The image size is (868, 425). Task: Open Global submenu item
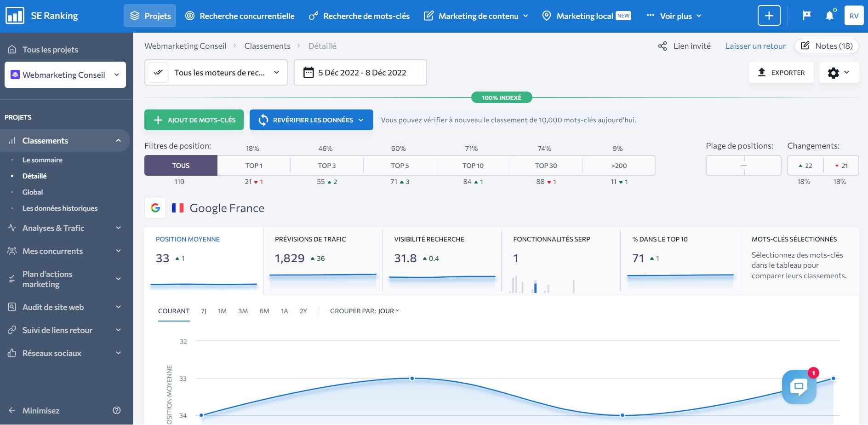tap(33, 192)
